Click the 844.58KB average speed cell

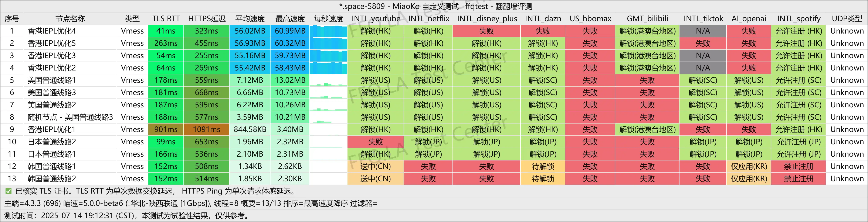[250, 129]
